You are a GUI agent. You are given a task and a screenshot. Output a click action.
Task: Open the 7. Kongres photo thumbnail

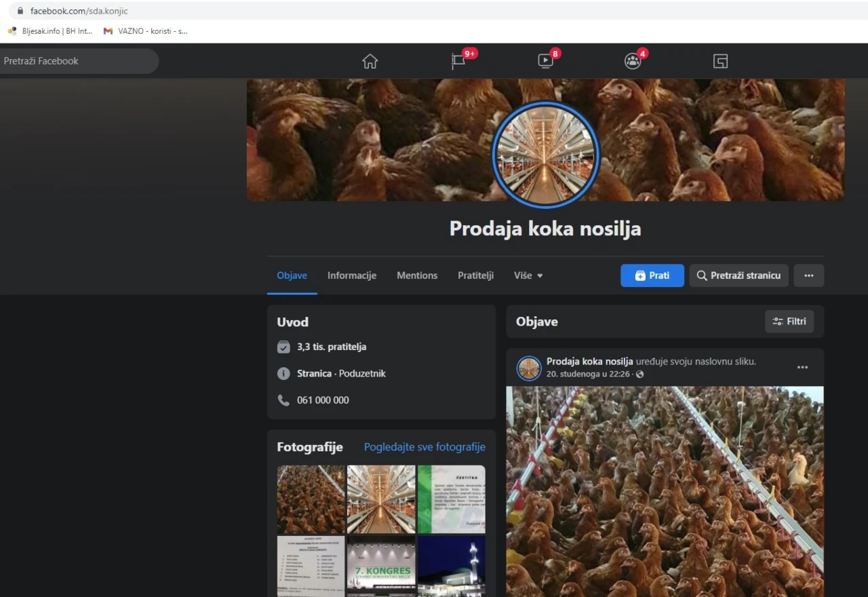(x=381, y=566)
